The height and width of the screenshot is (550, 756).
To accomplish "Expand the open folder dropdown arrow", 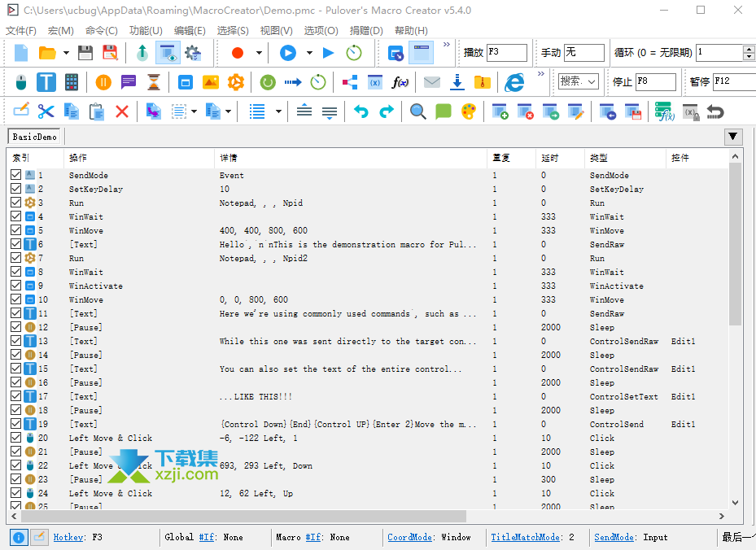I will click(x=66, y=53).
